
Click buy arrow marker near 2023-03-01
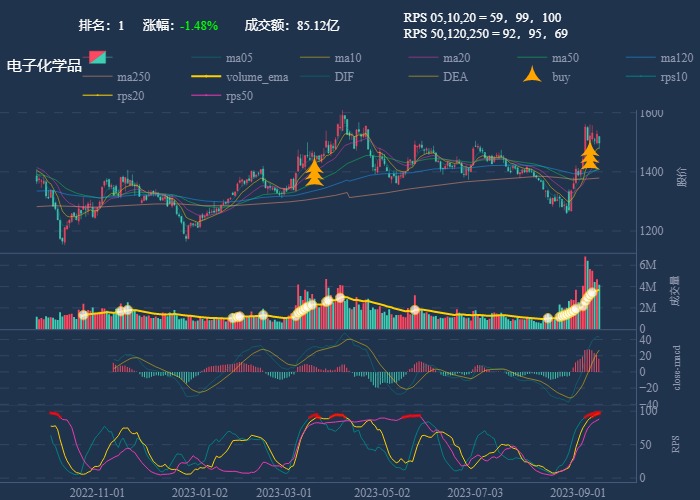click(314, 172)
